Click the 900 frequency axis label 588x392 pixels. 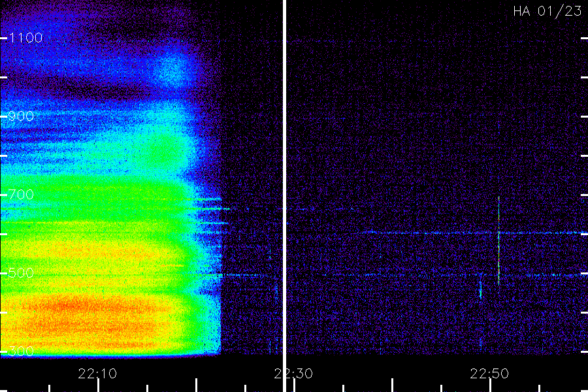(21, 116)
